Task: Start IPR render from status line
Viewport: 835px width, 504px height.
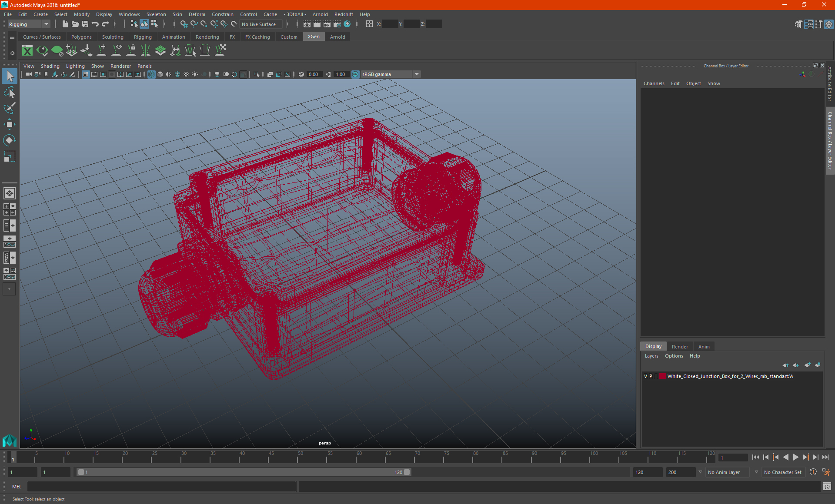Action: [327, 24]
